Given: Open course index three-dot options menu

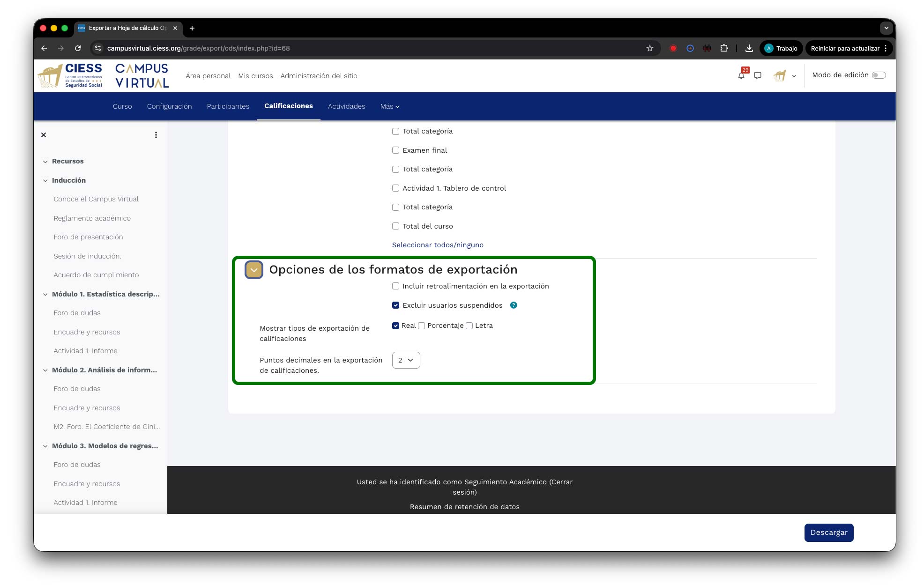Looking at the screenshot, I should 156,135.
